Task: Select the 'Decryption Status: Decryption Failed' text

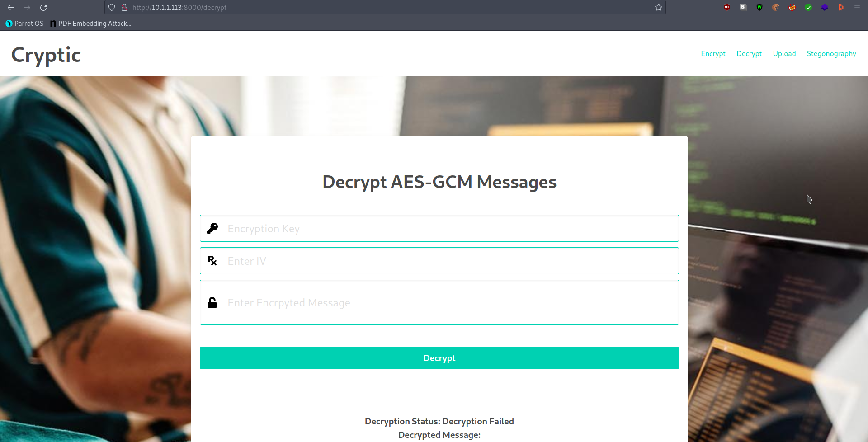Action: [x=439, y=421]
